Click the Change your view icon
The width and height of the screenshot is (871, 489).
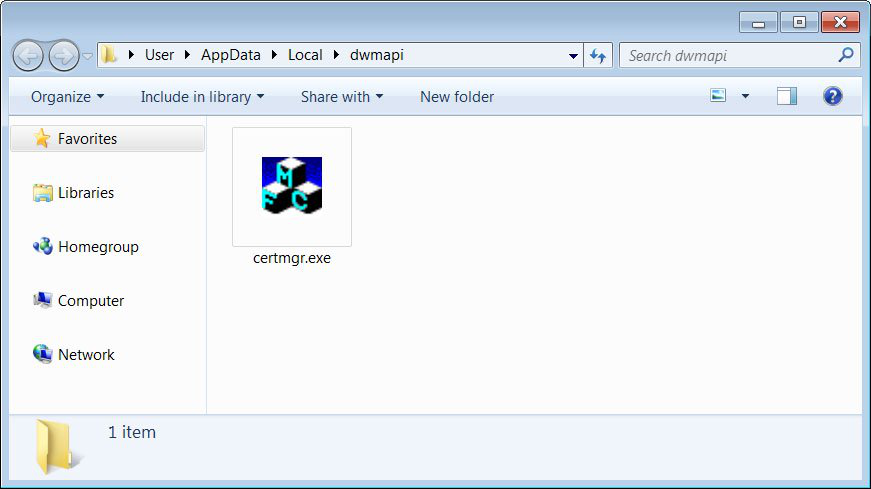718,97
